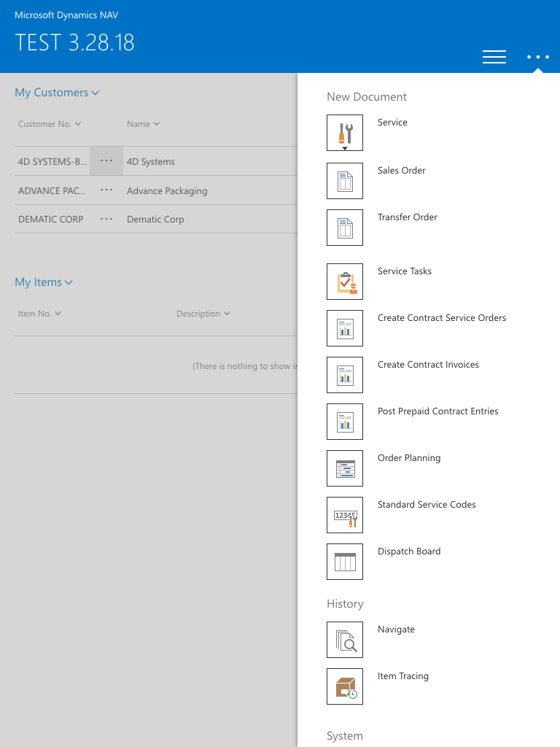
Task: Click the Service wrench and screwdriver icon
Action: [345, 133]
